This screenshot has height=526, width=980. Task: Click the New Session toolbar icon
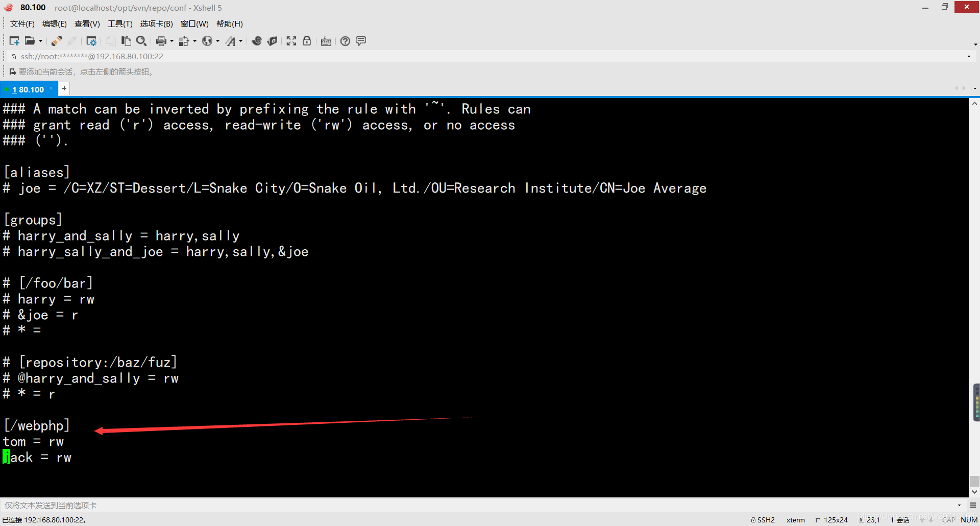click(x=14, y=41)
